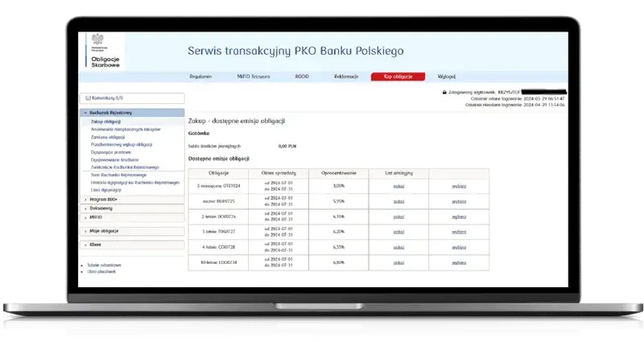The height and width of the screenshot is (342, 644).
Task: Open the Tabele odsetkowe link
Action: 105,266
